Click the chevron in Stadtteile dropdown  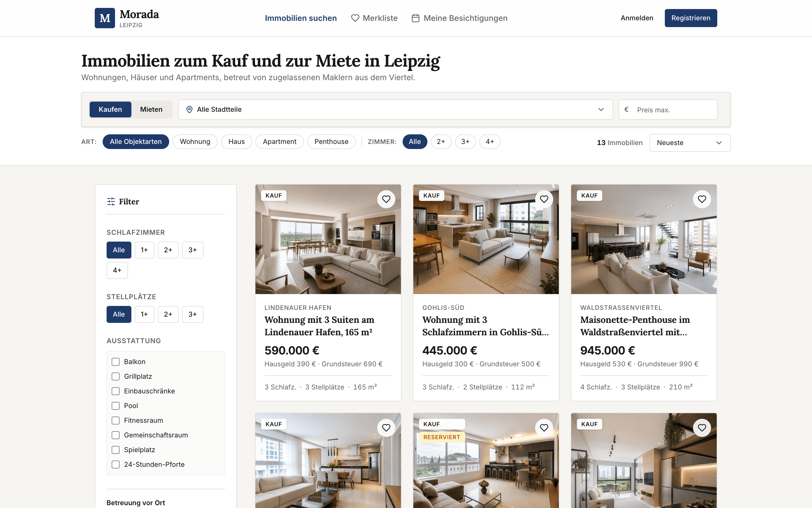pos(601,110)
